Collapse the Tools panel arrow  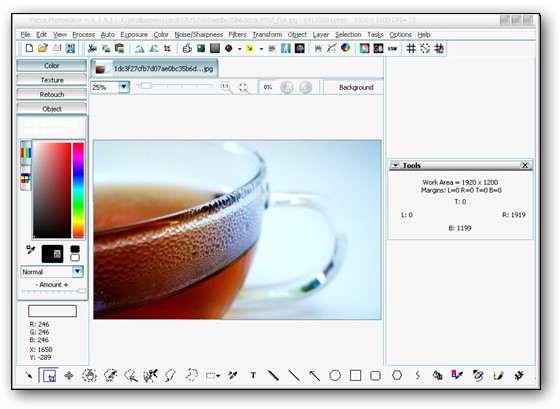pos(395,165)
